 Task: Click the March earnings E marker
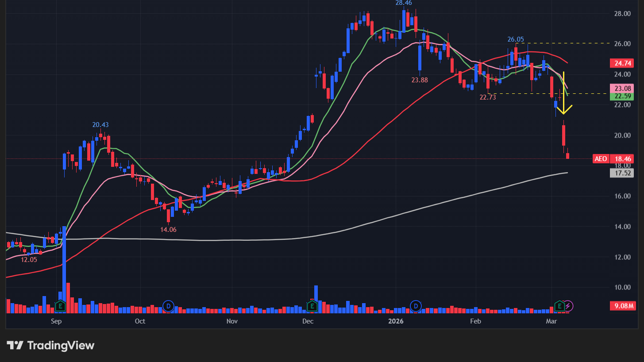tap(559, 306)
